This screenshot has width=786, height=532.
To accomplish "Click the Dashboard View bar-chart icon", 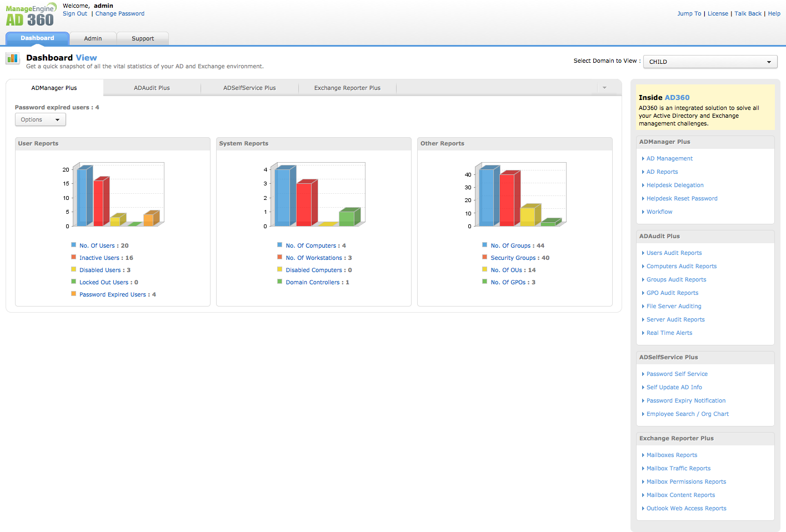I will (x=12, y=58).
